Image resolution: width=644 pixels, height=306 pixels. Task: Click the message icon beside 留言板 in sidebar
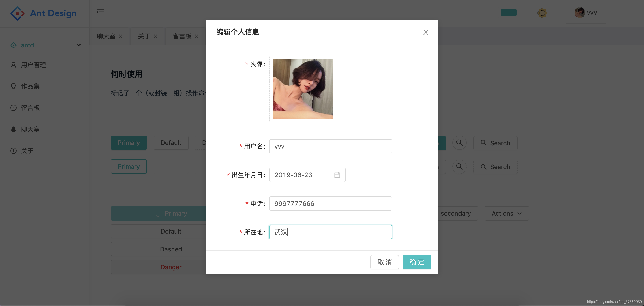[x=13, y=108]
